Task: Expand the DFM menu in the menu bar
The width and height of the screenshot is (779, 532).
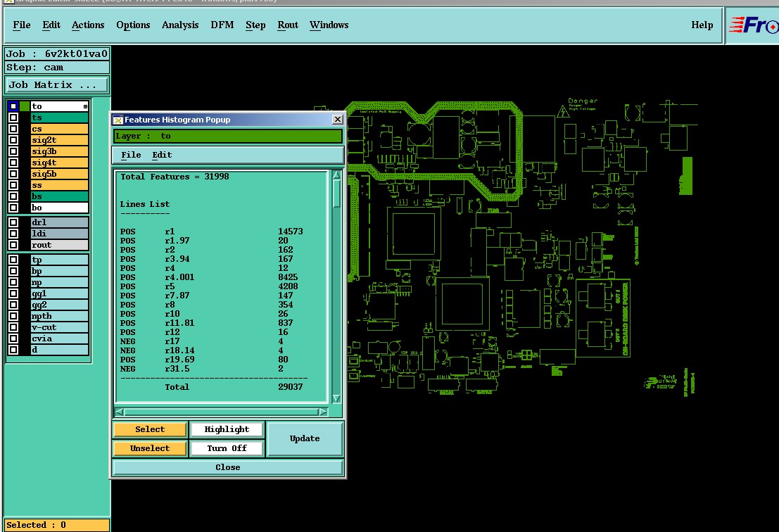Action: 222,25
